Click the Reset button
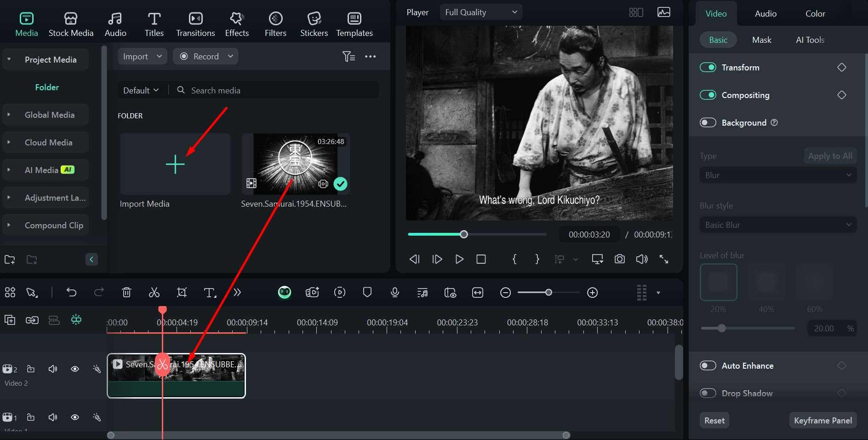 pyautogui.click(x=714, y=421)
